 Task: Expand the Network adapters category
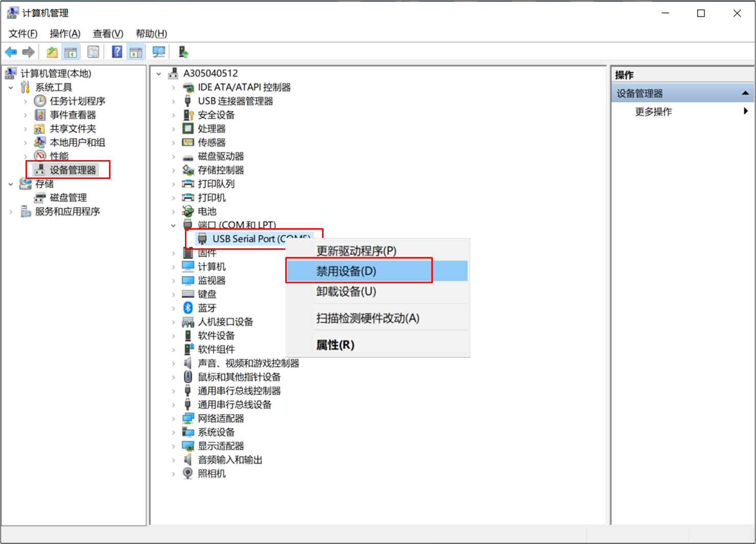coord(173,419)
